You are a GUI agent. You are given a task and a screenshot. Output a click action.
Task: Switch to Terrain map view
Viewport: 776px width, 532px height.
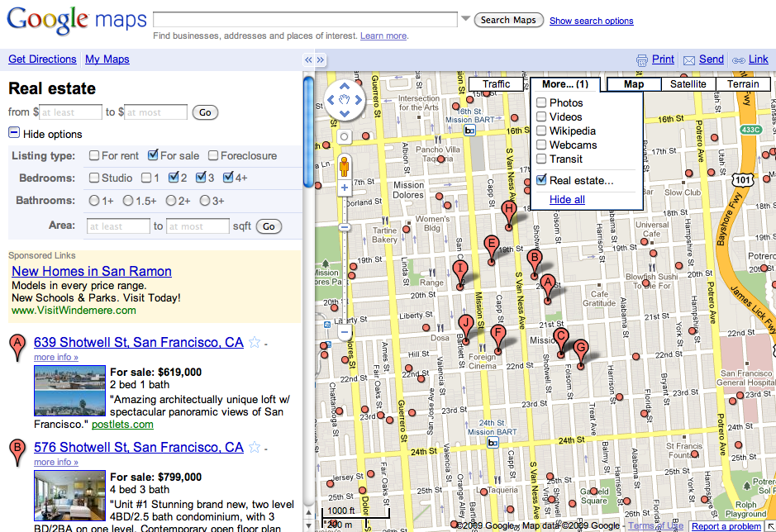[x=743, y=84]
